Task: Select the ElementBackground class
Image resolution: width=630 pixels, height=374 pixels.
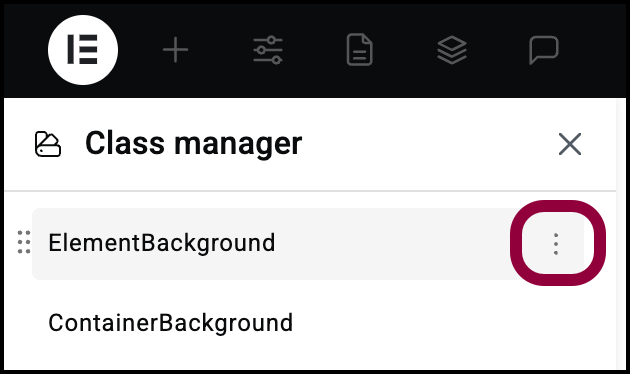Action: (308, 243)
